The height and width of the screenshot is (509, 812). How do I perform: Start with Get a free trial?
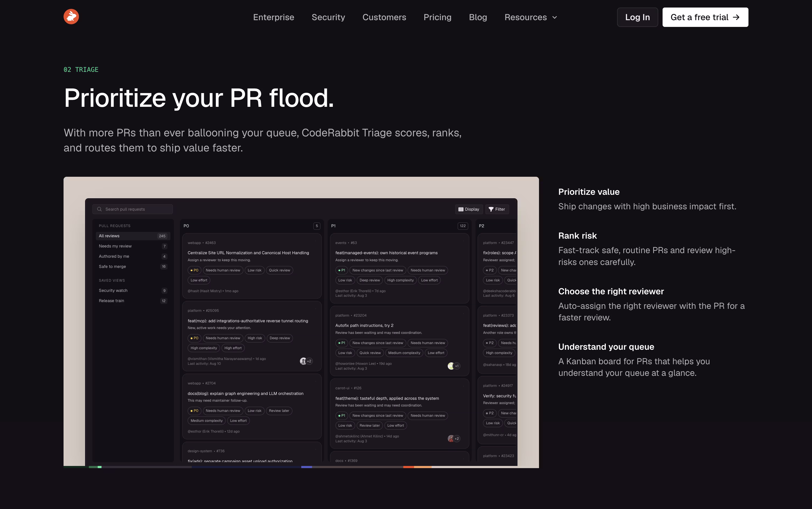(705, 17)
